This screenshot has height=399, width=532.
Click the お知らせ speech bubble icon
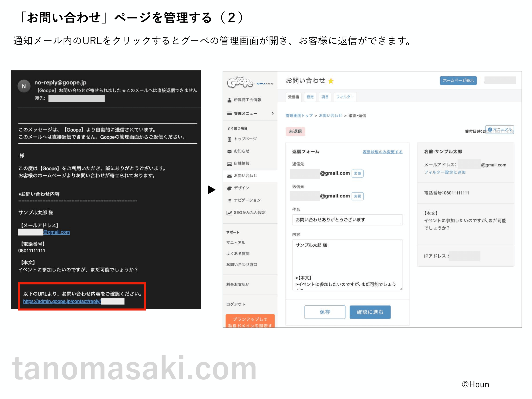point(229,151)
